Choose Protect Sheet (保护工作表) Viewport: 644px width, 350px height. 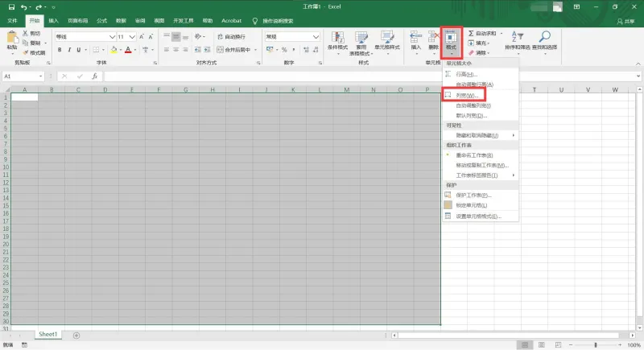pos(480,196)
